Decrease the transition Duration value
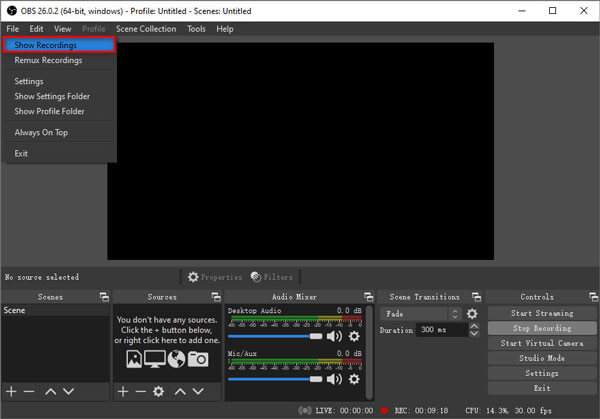Screen dimensions: 600x419 474,333
